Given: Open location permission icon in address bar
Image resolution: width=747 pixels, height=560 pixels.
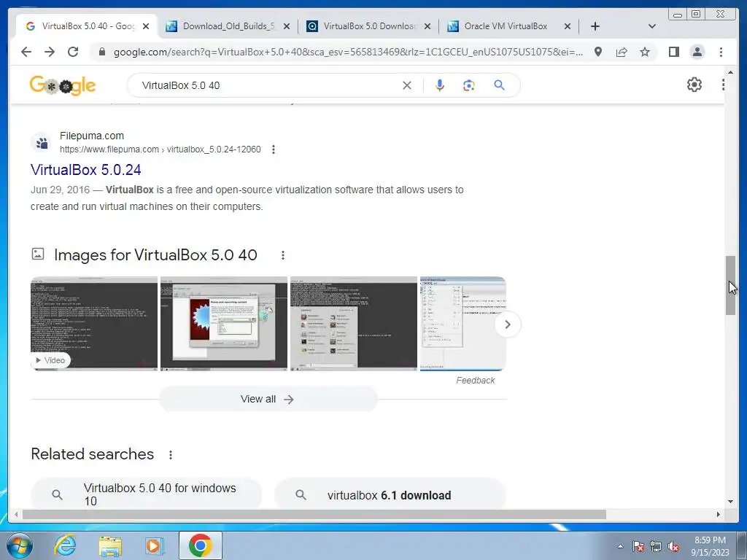Looking at the screenshot, I should tap(598, 52).
